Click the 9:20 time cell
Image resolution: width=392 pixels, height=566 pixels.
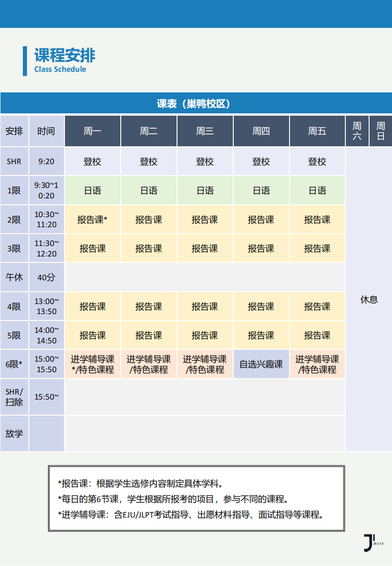pos(46,161)
